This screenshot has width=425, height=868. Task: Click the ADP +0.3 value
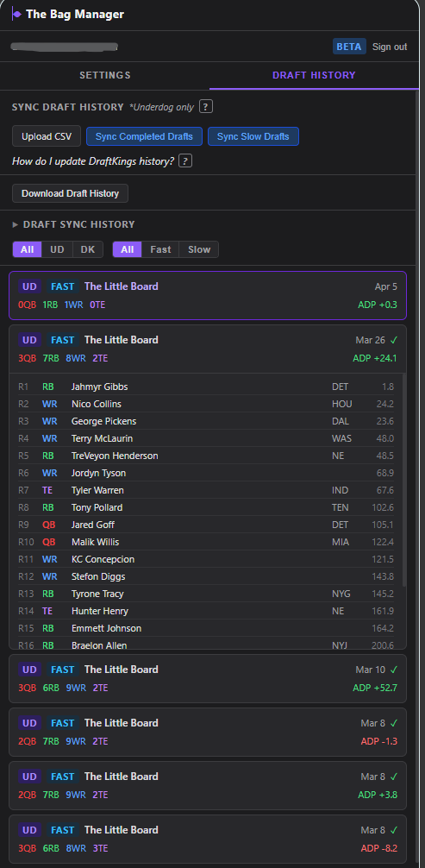(378, 305)
